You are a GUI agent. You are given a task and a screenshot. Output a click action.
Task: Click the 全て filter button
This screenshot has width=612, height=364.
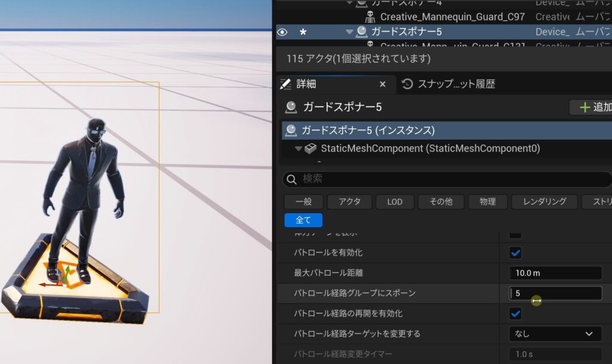coord(303,221)
